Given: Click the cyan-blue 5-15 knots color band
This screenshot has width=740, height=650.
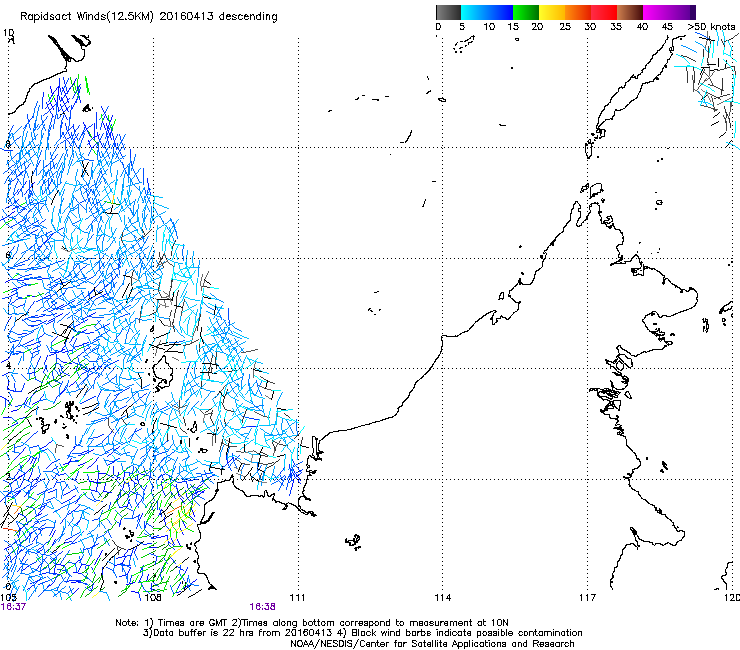Looking at the screenshot, I should pyautogui.click(x=487, y=12).
